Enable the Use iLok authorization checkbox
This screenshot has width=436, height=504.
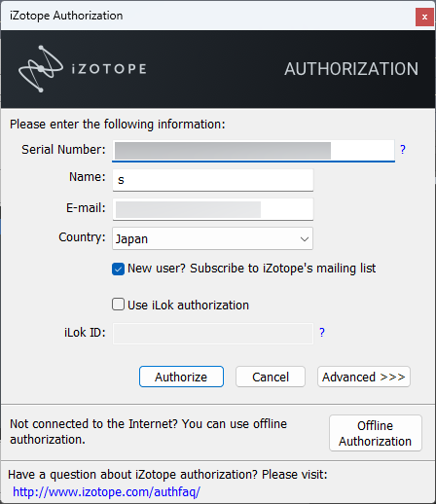pyautogui.click(x=118, y=305)
